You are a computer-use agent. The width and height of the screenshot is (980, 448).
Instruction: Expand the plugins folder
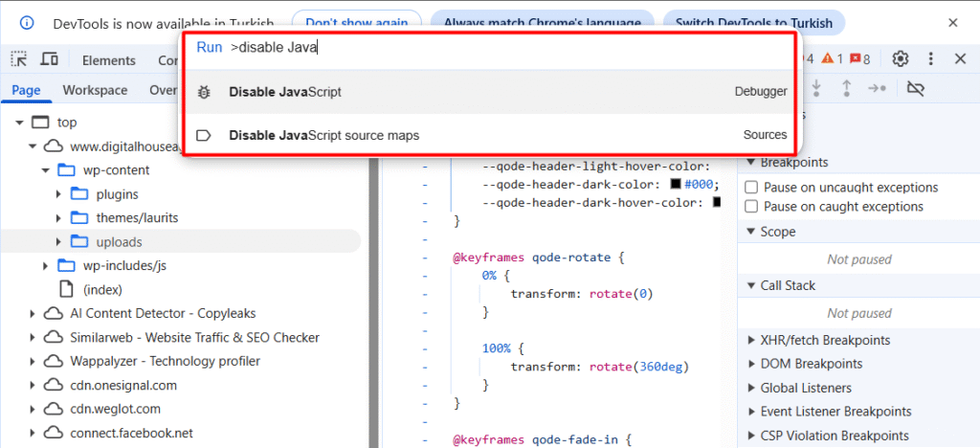click(59, 194)
